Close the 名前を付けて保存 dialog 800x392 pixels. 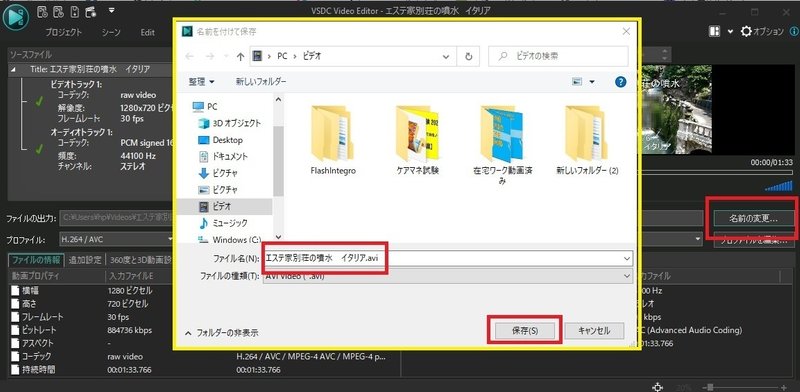click(626, 31)
